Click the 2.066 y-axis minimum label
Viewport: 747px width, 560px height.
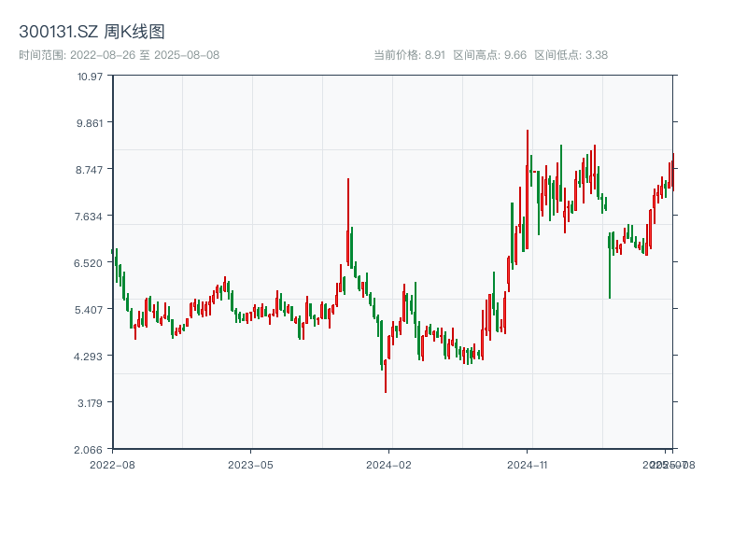tap(90, 450)
